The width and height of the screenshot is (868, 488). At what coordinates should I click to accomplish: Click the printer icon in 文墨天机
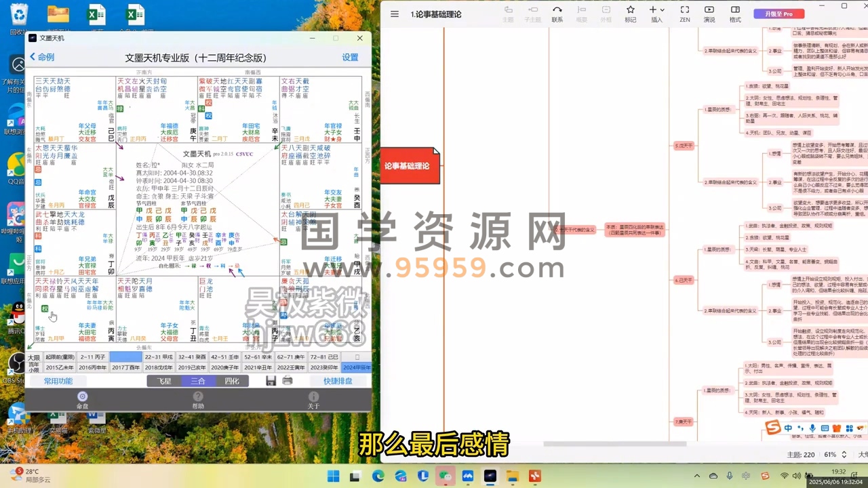288,381
